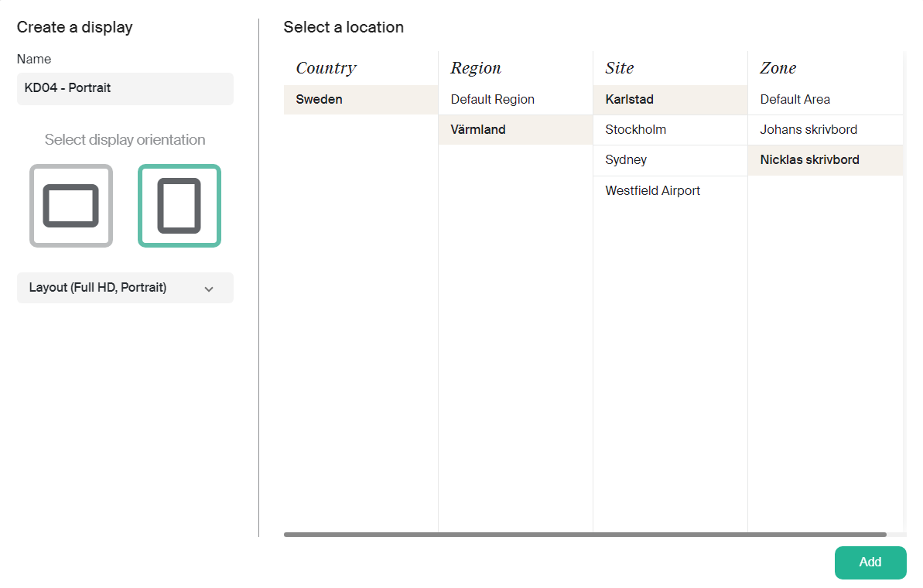The image size is (923, 588).
Task: Select landscape display orientation
Action: click(71, 206)
